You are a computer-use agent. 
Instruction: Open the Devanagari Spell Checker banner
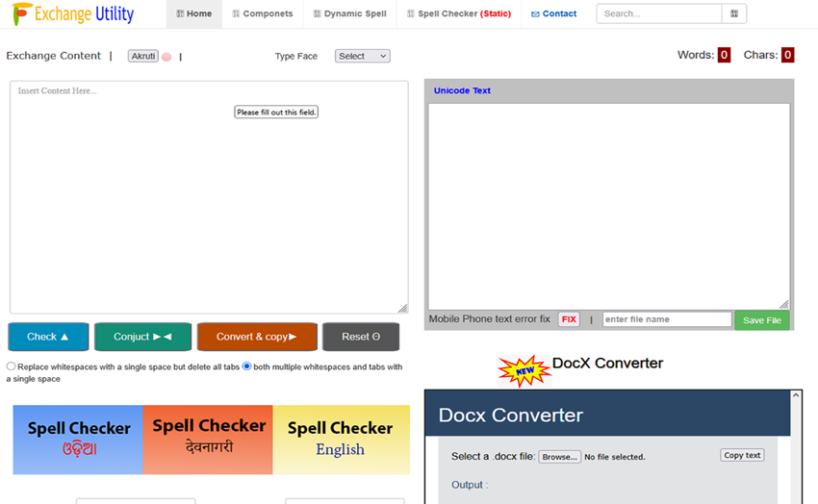click(x=208, y=439)
